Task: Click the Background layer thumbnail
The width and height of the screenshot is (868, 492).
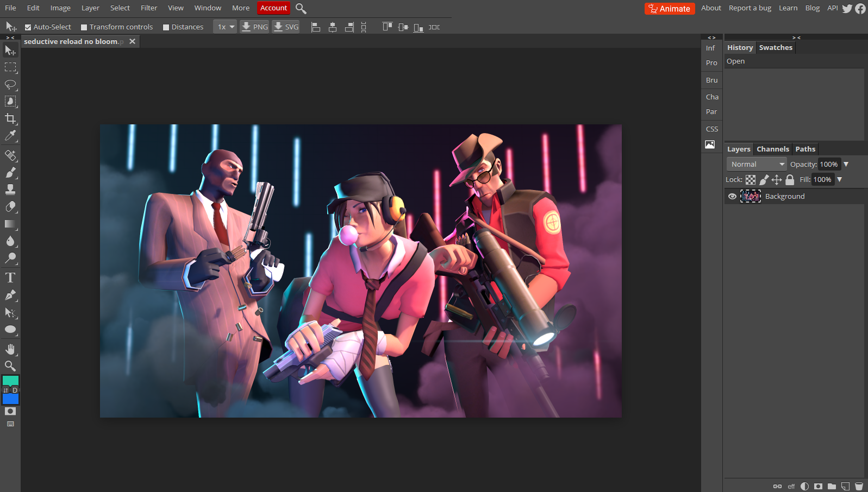Action: coord(751,197)
